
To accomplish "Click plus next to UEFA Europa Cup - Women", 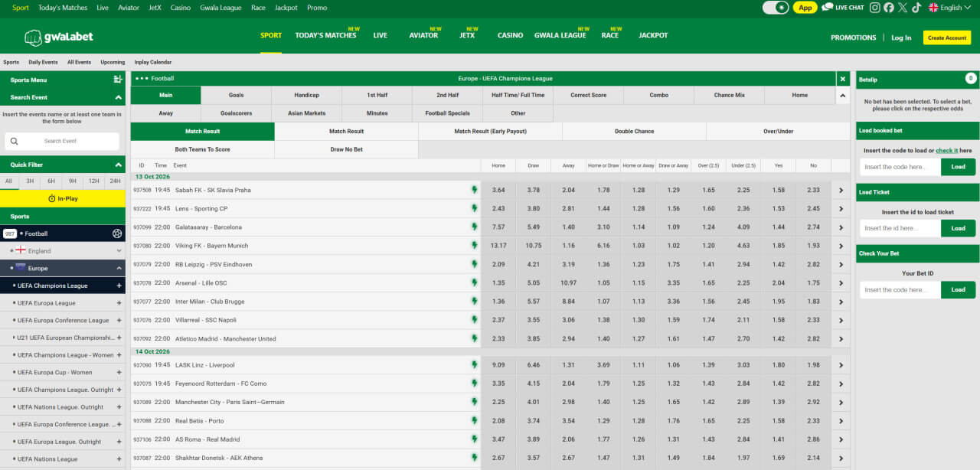I will click(119, 373).
